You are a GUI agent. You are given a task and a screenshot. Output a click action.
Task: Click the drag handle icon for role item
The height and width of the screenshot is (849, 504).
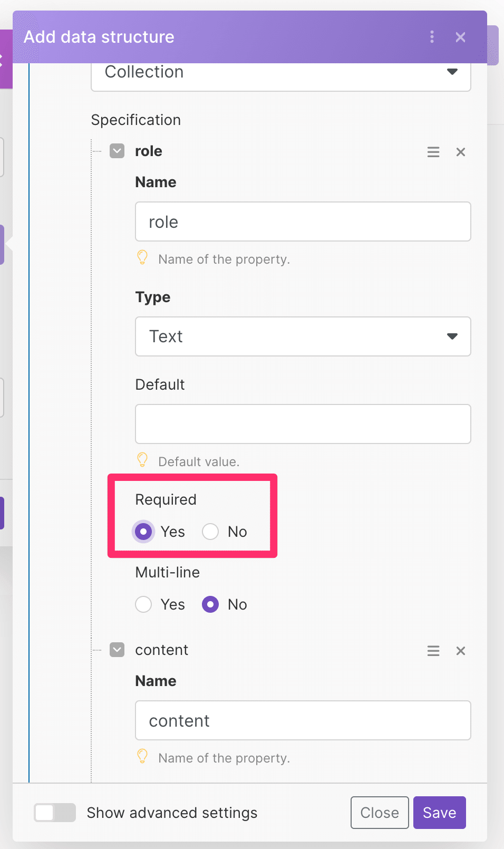point(433,152)
